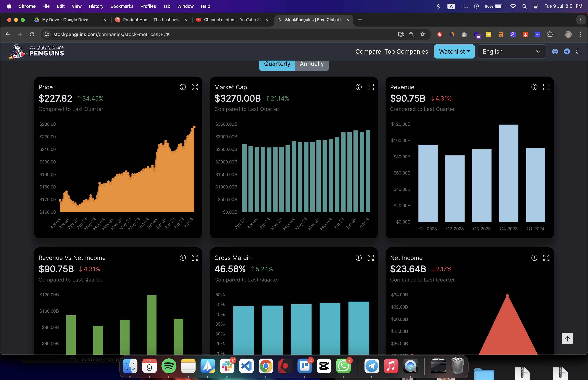The width and height of the screenshot is (588, 380).
Task: Close the StockPenguins tab
Action: click(x=348, y=20)
